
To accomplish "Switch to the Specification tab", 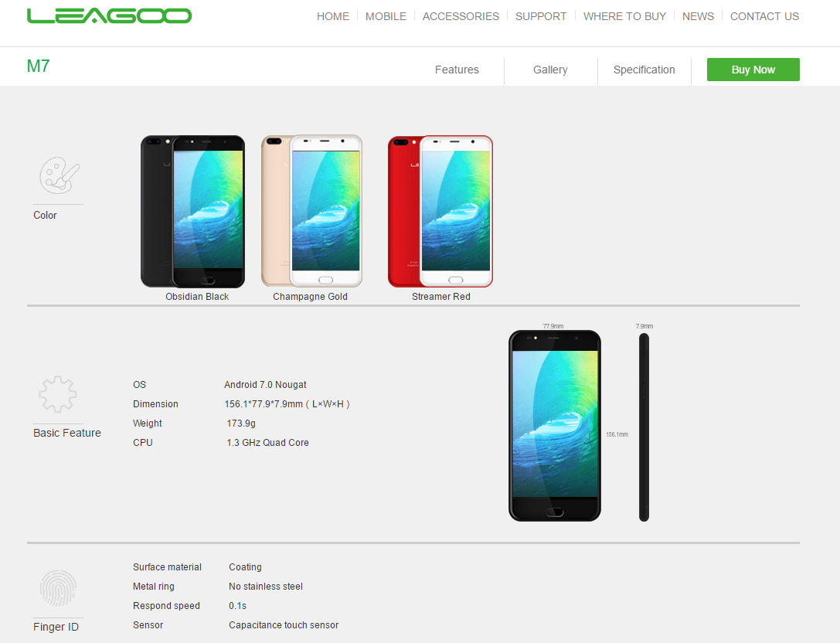I will [644, 70].
